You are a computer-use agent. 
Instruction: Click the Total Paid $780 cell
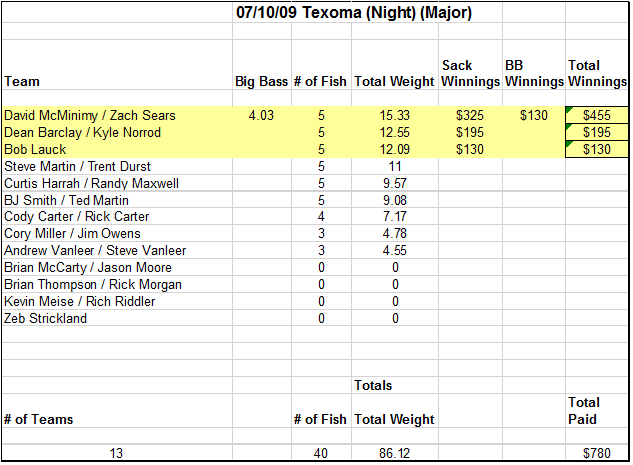(597, 453)
